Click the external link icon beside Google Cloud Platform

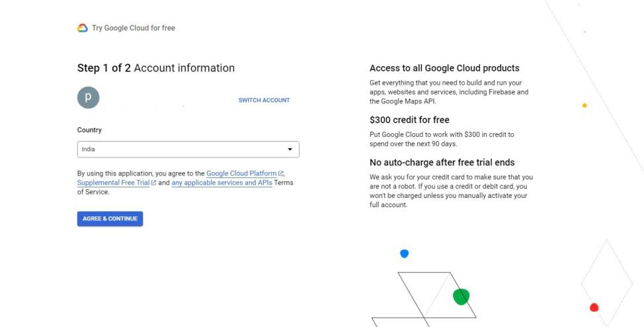(281, 173)
